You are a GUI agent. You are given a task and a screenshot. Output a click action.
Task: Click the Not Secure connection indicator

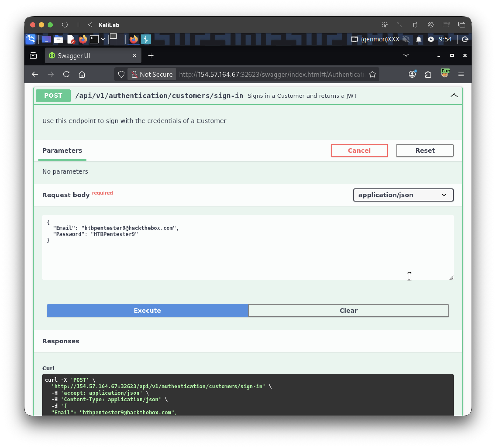pyautogui.click(x=152, y=74)
